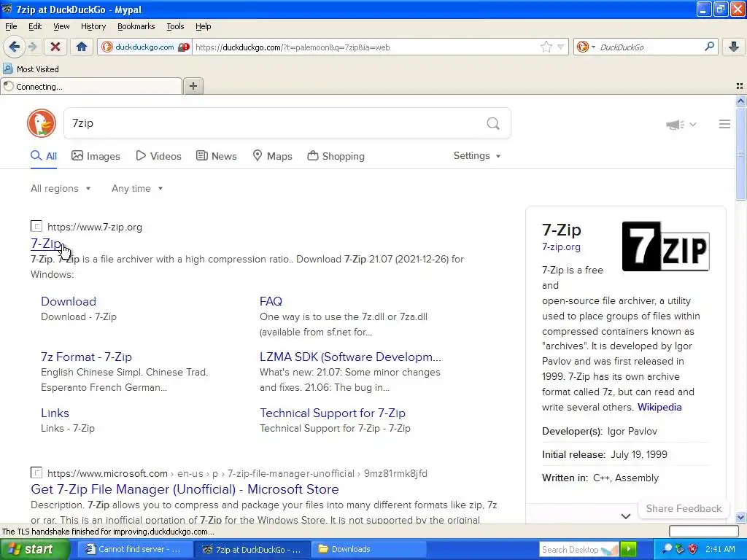Switch to Videos results
This screenshot has height=560, width=747.
(158, 156)
